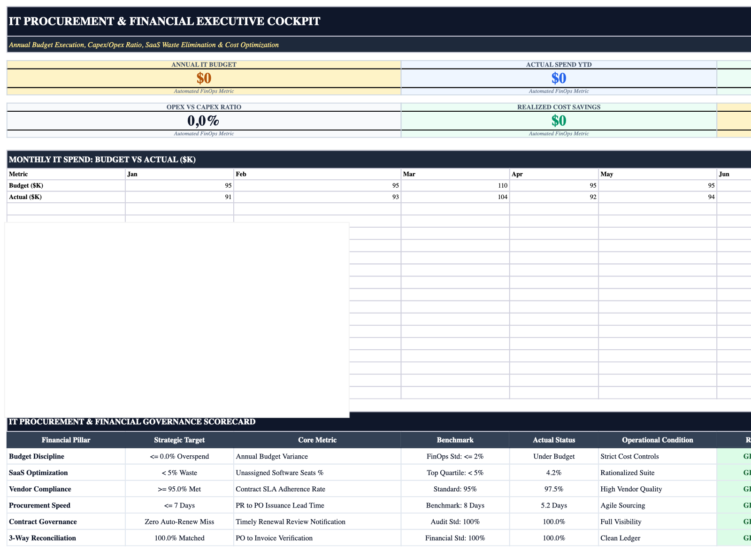Select the 'SaaS Optimization' pillar cell
751x560 pixels.
[66, 473]
